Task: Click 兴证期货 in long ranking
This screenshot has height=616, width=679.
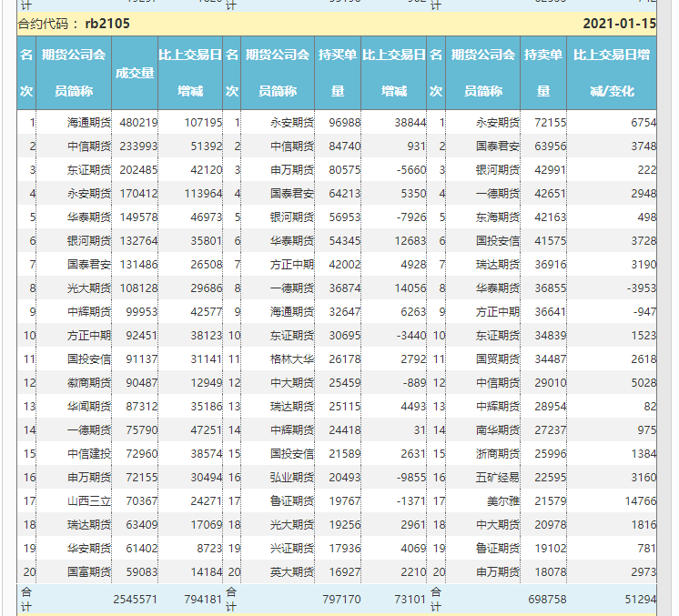Action: 292,549
